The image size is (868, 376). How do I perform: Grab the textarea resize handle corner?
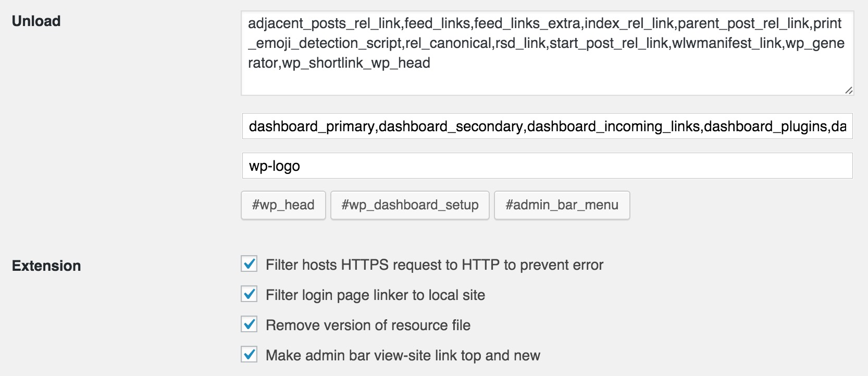(x=849, y=90)
